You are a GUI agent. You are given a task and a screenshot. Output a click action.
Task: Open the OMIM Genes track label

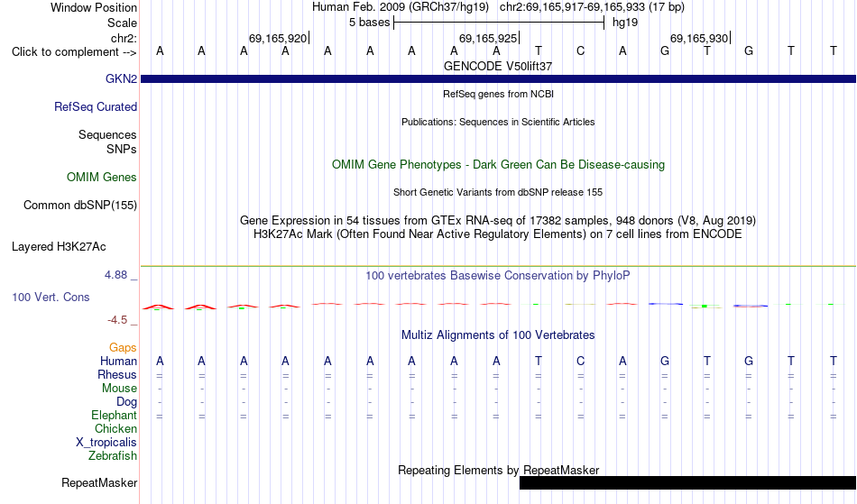coord(102,177)
